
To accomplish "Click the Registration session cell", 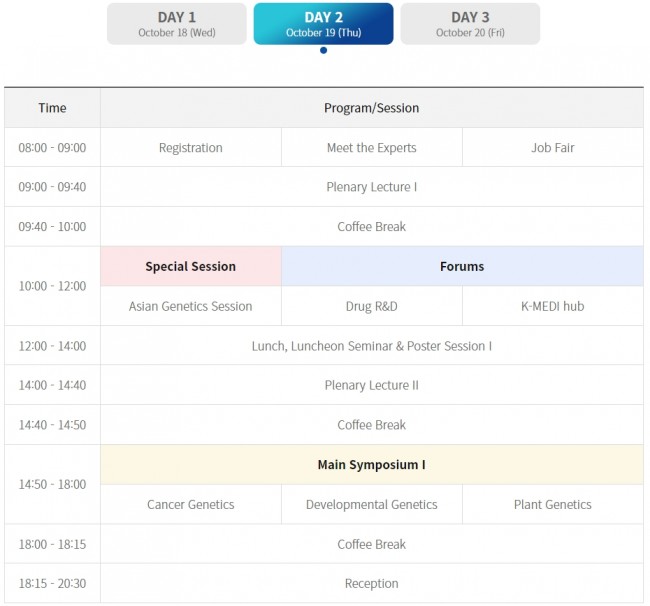I will pyautogui.click(x=191, y=148).
